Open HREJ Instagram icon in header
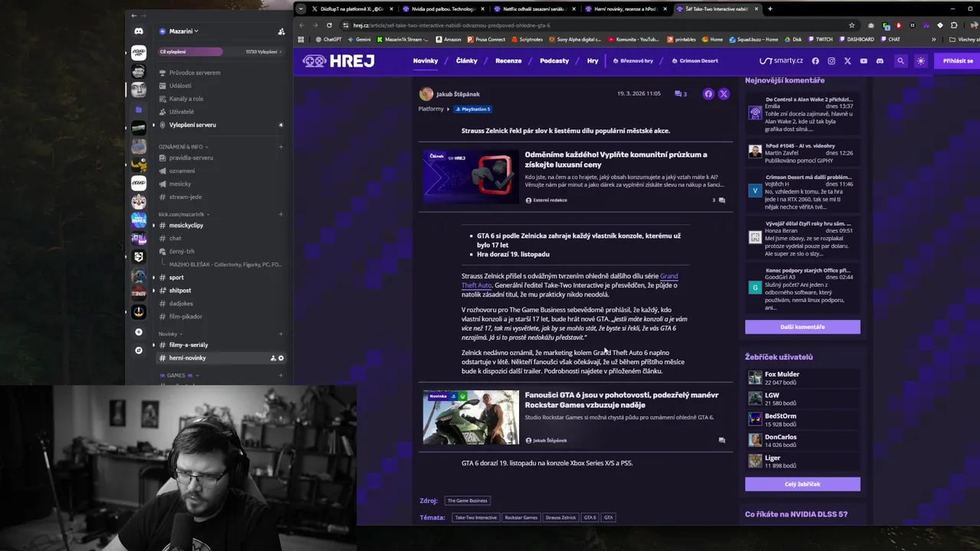The width and height of the screenshot is (980, 551). click(x=831, y=60)
